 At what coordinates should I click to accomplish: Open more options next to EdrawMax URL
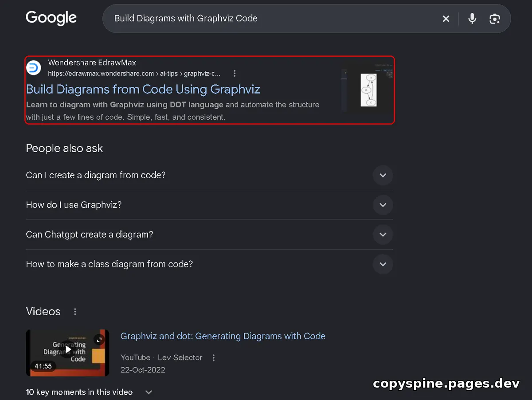click(x=235, y=74)
